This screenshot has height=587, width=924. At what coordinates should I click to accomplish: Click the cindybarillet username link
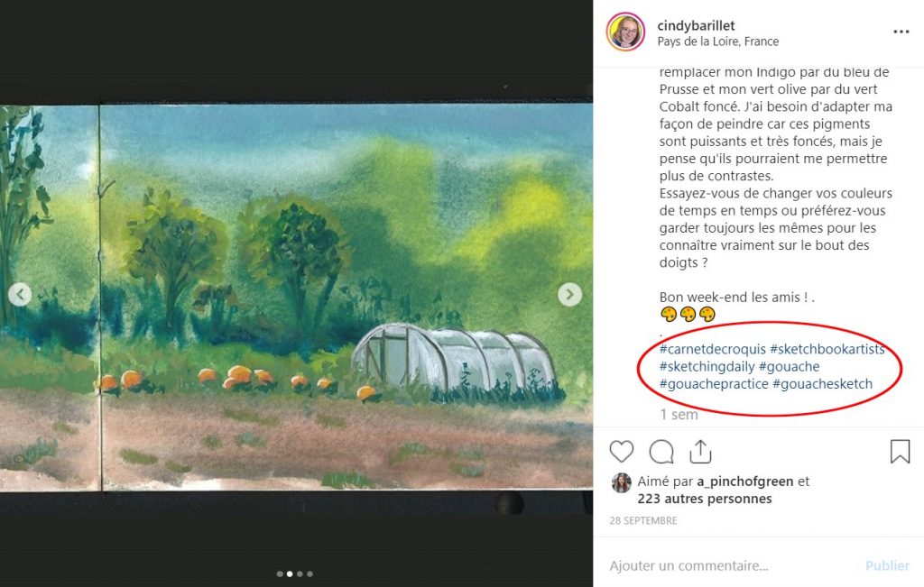tap(698, 25)
